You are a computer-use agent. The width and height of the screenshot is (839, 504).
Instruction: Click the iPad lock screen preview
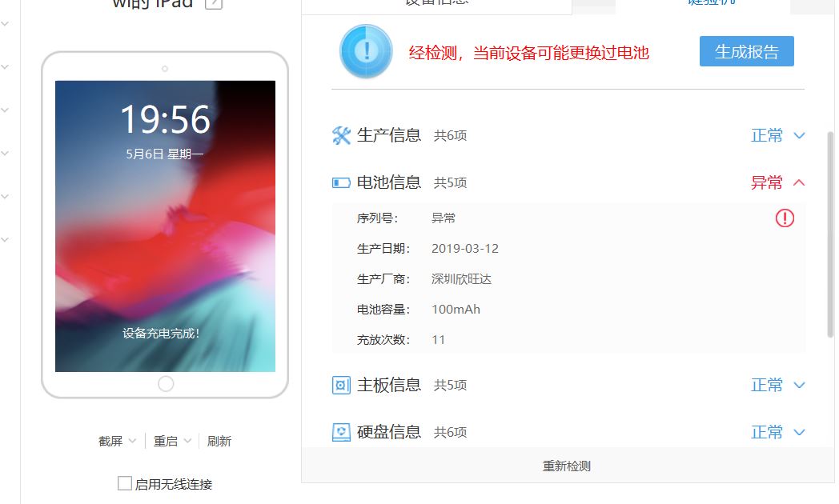(166, 226)
